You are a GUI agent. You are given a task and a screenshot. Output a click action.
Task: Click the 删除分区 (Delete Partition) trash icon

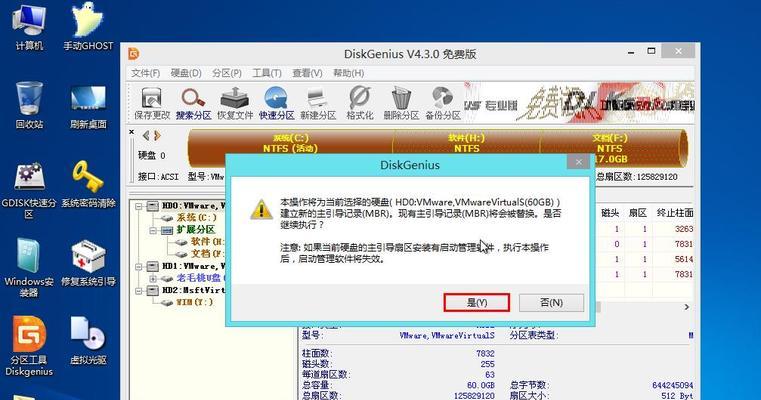[401, 102]
